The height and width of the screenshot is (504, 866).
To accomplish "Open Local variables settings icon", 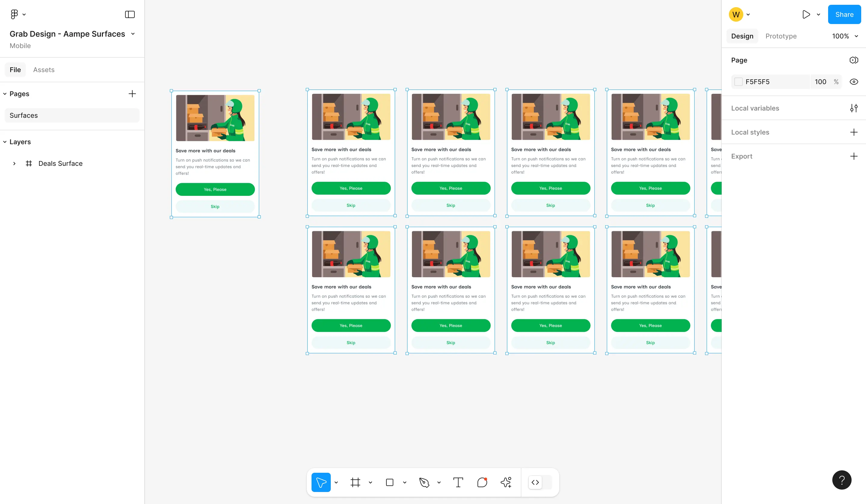I will [x=854, y=108].
